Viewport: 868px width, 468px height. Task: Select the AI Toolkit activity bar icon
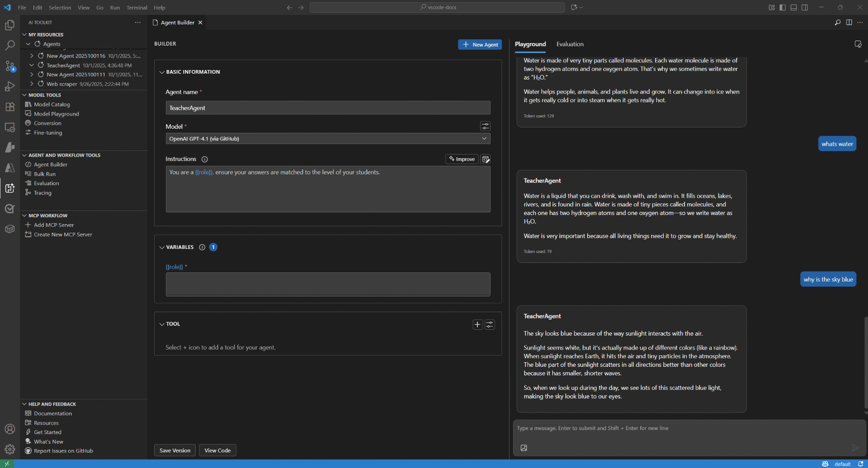click(9, 188)
